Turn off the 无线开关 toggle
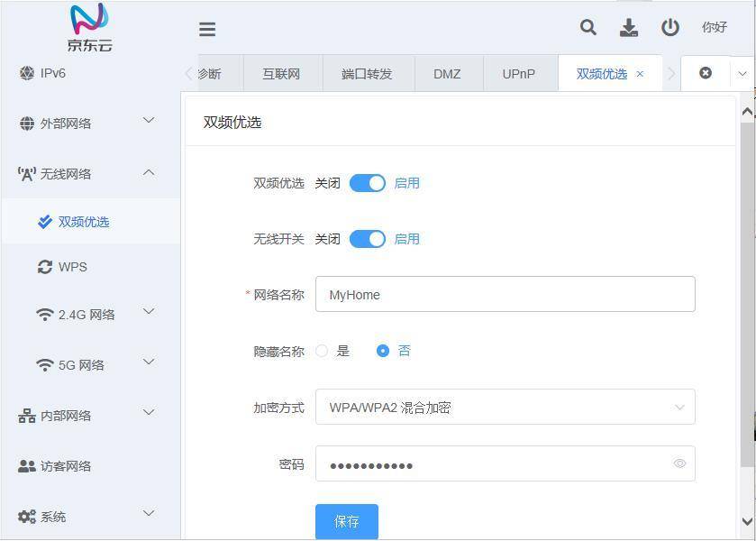This screenshot has width=756, height=541. pos(367,239)
